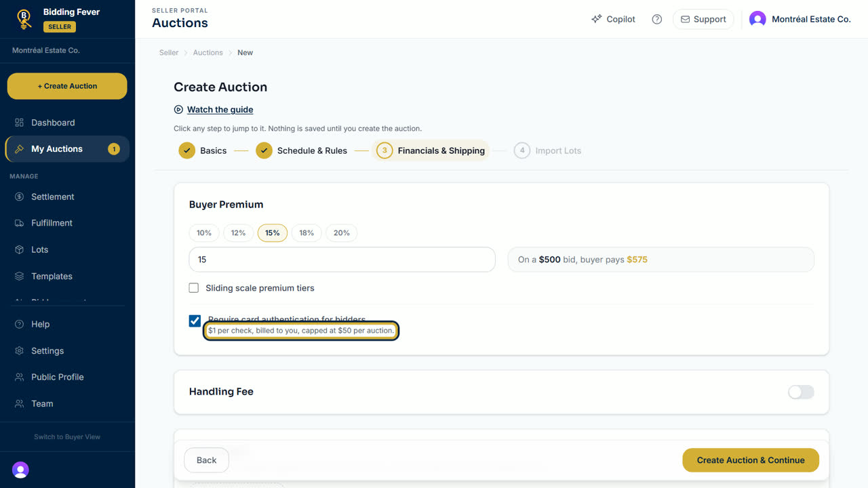Click Create Auction & Continue button
This screenshot has height=488, width=868.
(x=751, y=460)
